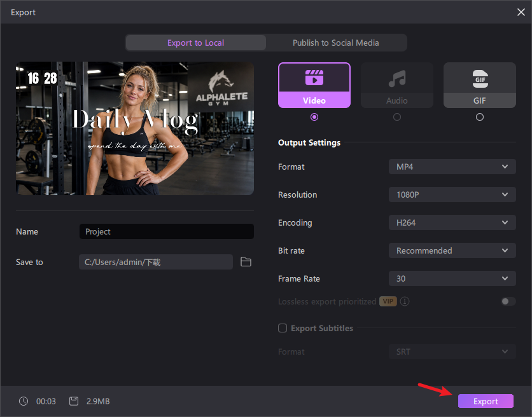Open the Encoding H264 dropdown
The image size is (532, 417).
[x=452, y=222]
